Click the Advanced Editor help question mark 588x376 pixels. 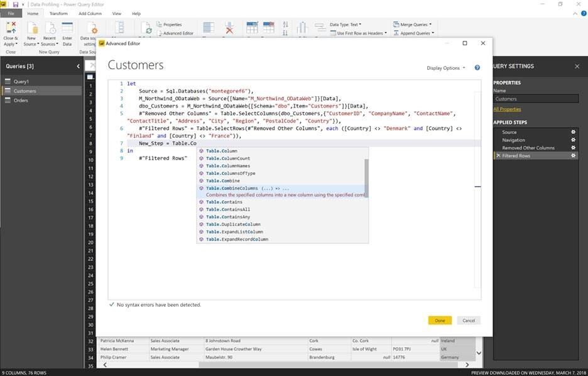pos(477,67)
